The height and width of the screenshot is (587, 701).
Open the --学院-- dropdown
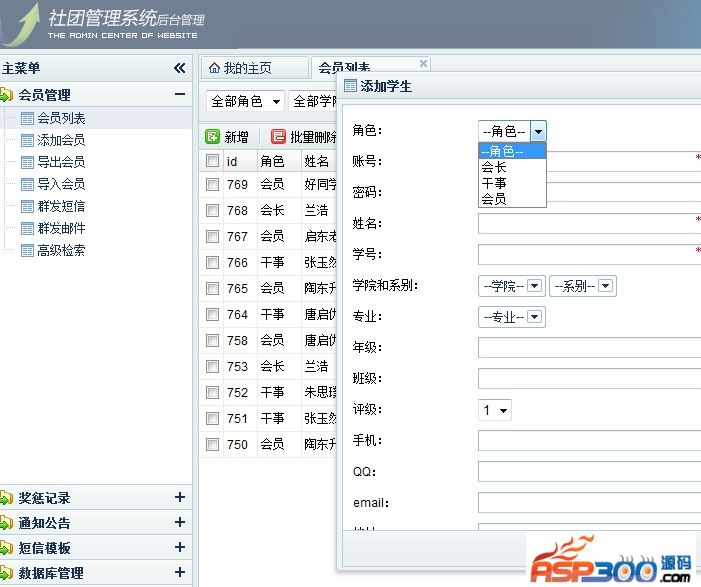click(x=512, y=286)
